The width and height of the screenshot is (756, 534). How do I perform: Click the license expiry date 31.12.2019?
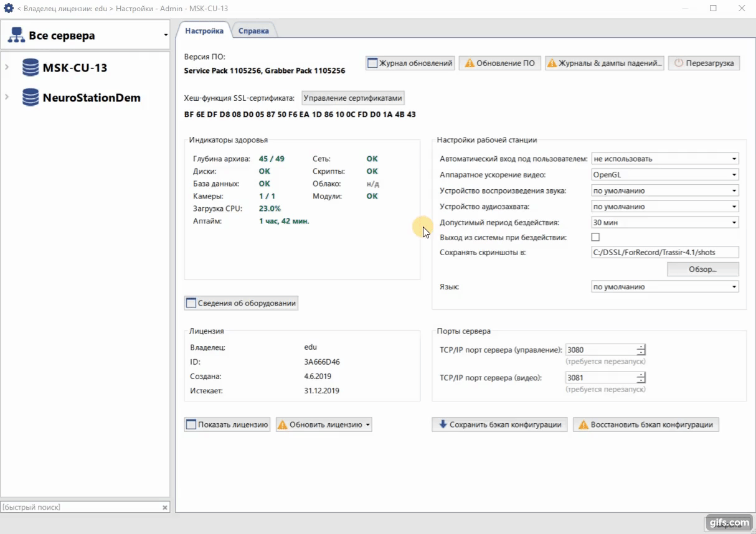(322, 391)
